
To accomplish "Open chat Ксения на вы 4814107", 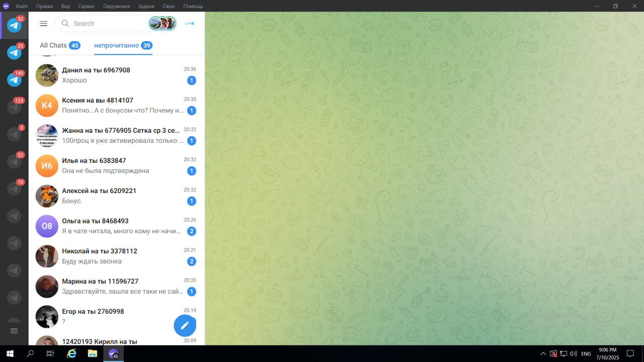I will [x=117, y=106].
